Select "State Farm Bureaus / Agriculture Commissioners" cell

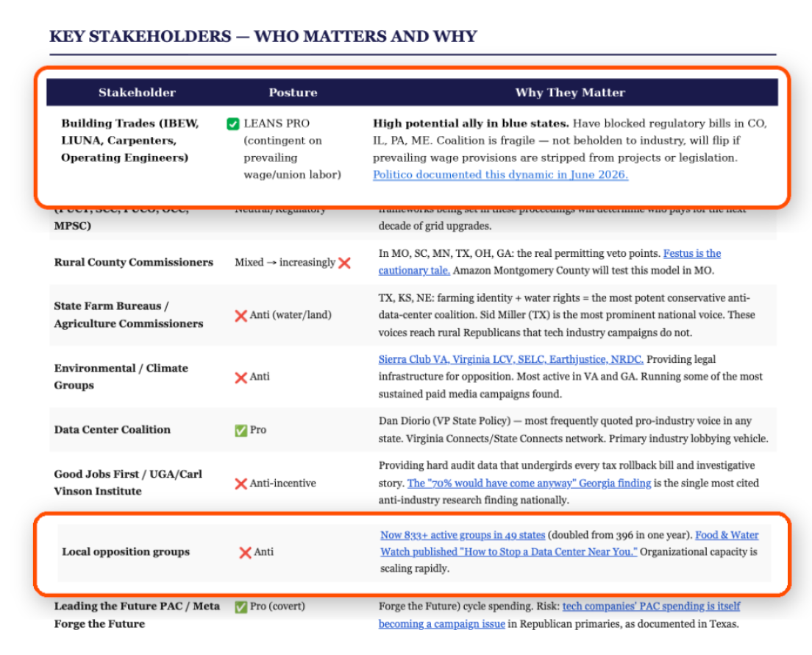[x=129, y=314]
